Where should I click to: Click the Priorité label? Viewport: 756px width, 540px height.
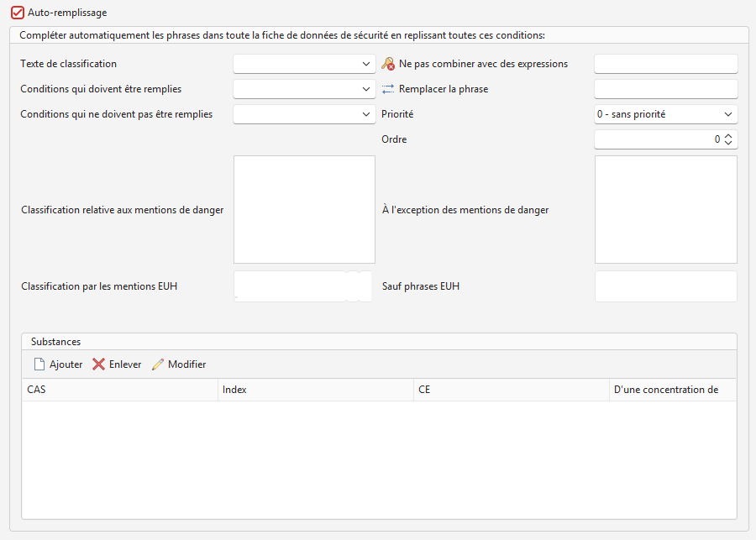397,114
